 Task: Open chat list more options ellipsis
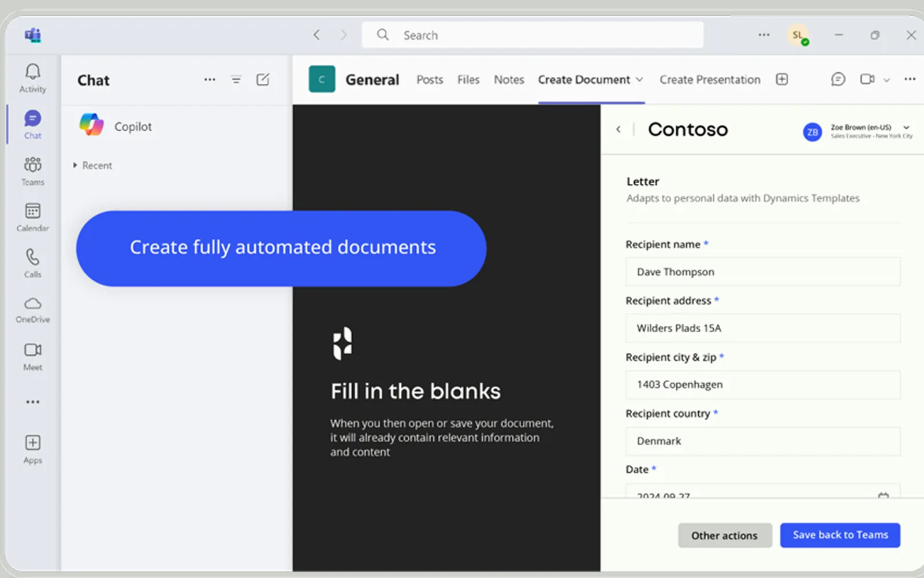pyautogui.click(x=210, y=80)
